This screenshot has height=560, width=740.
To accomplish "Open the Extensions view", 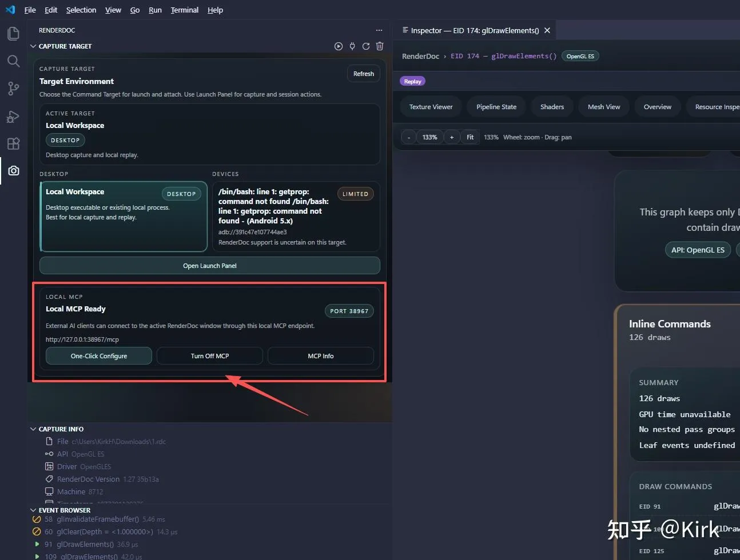I will click(x=13, y=143).
